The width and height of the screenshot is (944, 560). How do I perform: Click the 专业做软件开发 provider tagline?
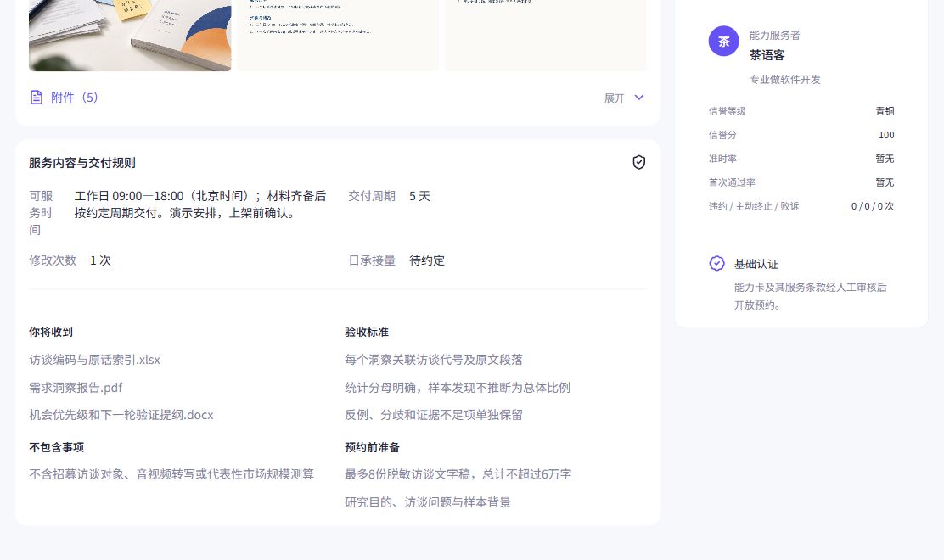(785, 80)
